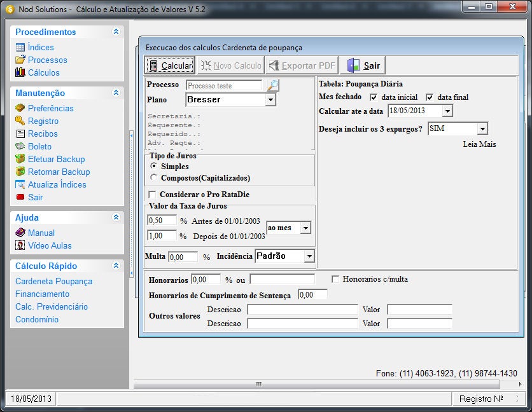The image size is (532, 412).
Task: Click the Honorarios percent field
Action: click(206, 279)
